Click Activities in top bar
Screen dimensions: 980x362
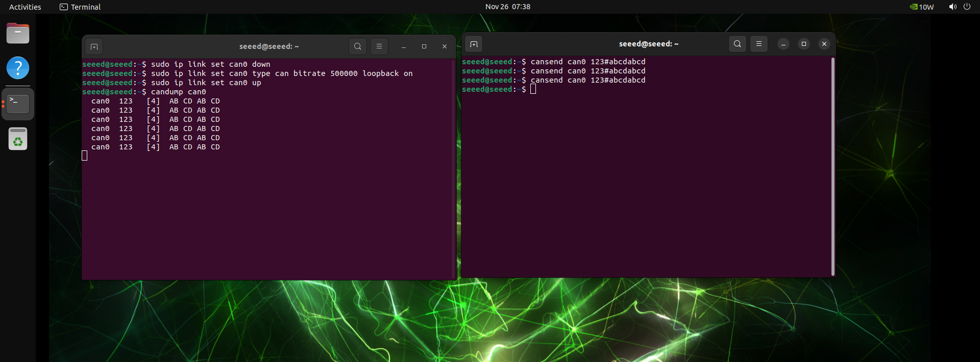pyautogui.click(x=25, y=7)
